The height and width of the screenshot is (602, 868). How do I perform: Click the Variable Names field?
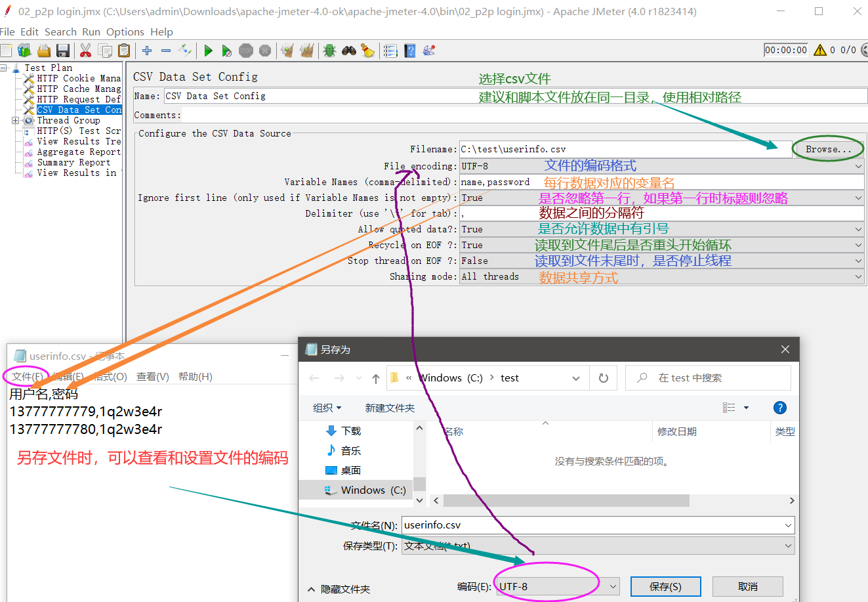pos(662,182)
